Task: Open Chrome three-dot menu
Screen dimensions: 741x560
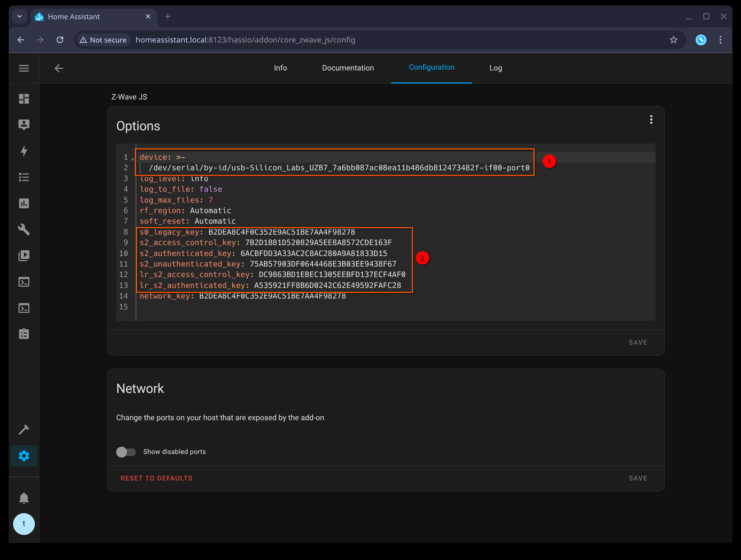Action: (x=721, y=40)
